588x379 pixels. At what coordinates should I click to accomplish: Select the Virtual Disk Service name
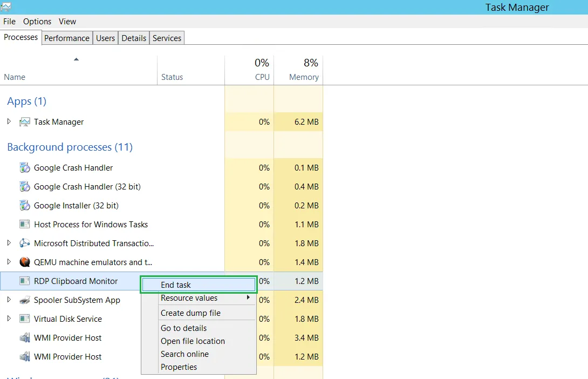coord(68,319)
